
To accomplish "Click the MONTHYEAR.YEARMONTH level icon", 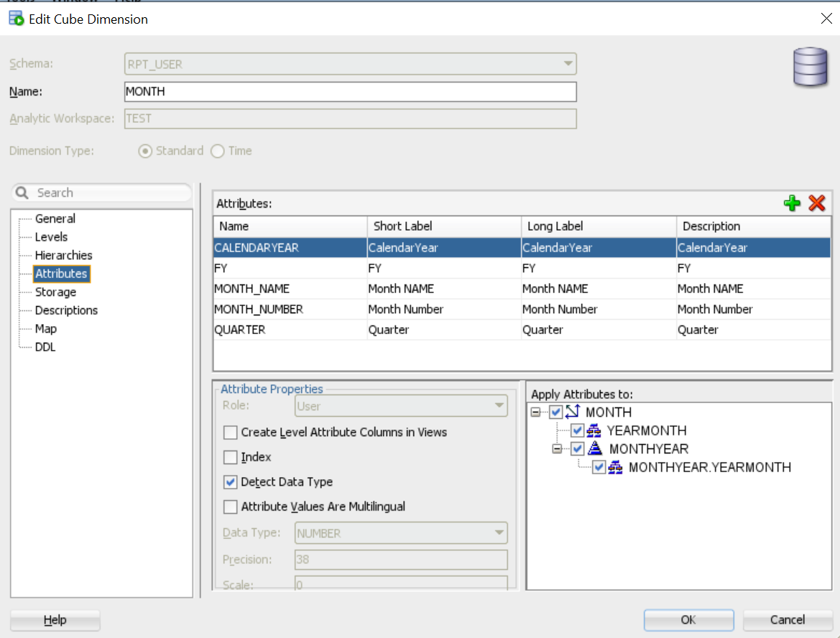I will click(616, 468).
